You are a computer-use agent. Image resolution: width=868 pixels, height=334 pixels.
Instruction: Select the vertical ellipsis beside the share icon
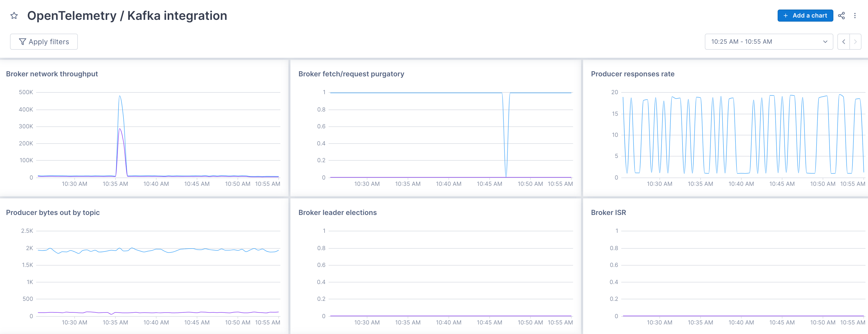coord(855,16)
